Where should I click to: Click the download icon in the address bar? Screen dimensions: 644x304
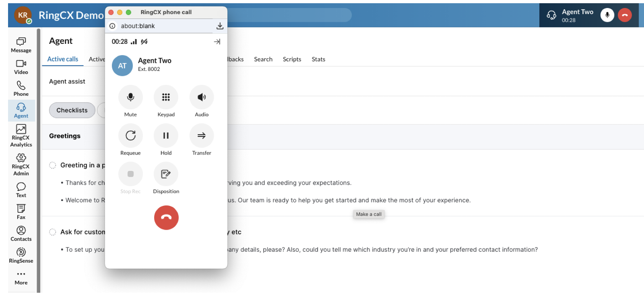220,26
